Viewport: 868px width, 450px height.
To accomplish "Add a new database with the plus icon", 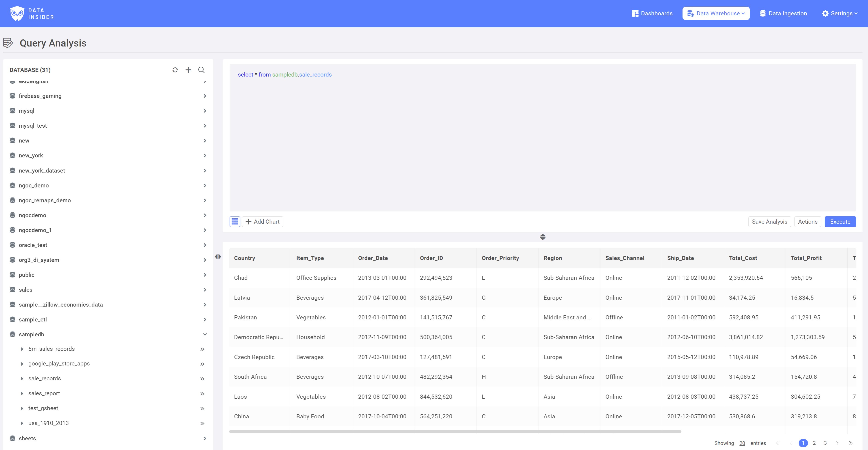I will tap(188, 70).
